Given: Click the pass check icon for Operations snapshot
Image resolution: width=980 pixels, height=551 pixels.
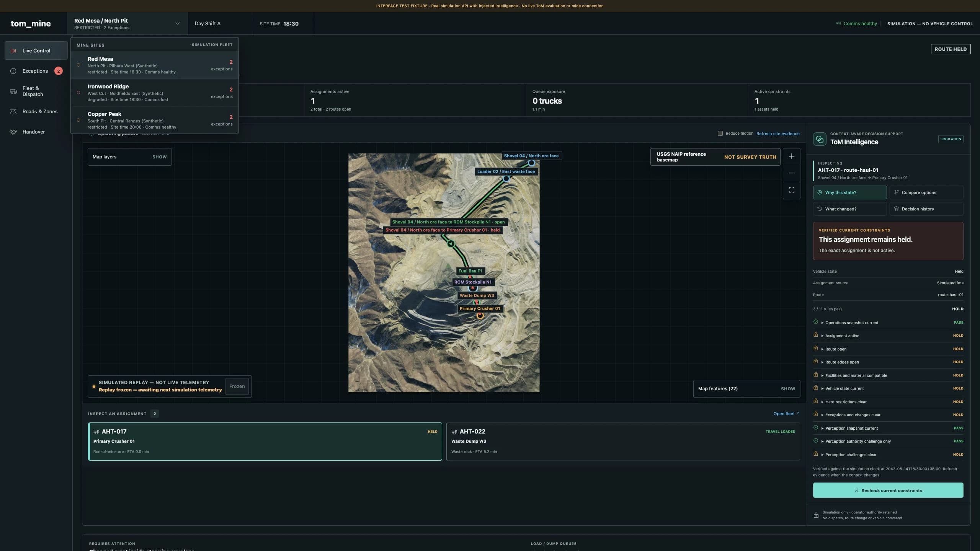Looking at the screenshot, I should [816, 322].
